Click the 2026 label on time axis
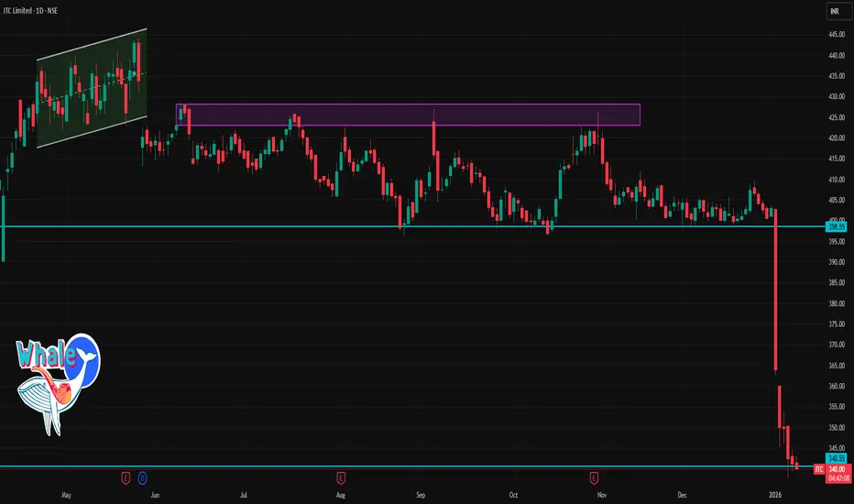This screenshot has width=854, height=504. coord(775,495)
